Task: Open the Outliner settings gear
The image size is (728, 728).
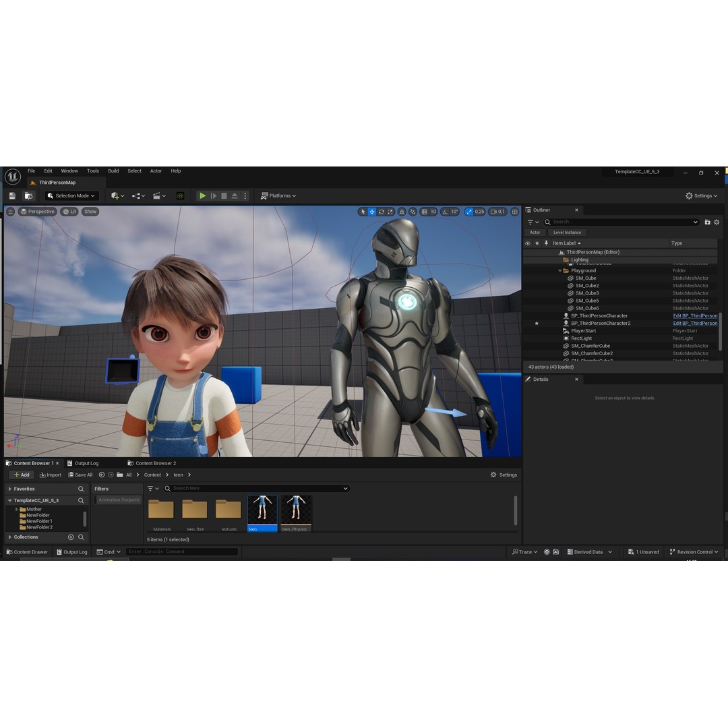Action: tap(717, 222)
